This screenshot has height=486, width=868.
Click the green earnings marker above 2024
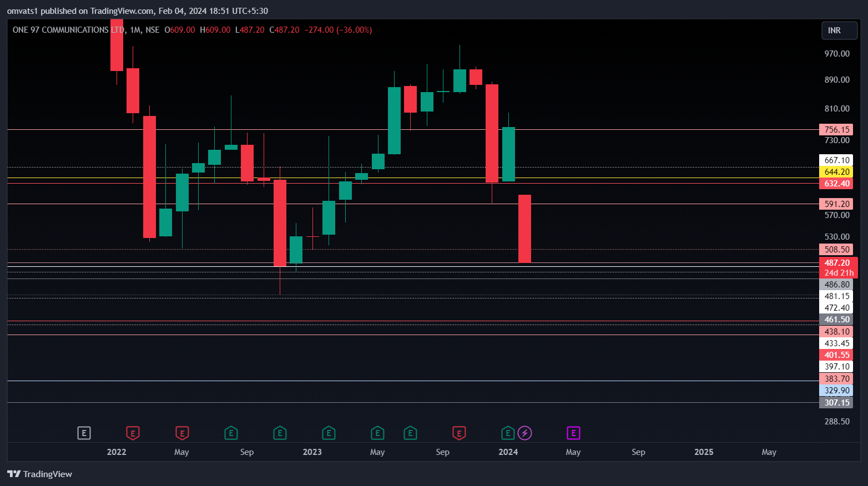(x=508, y=433)
